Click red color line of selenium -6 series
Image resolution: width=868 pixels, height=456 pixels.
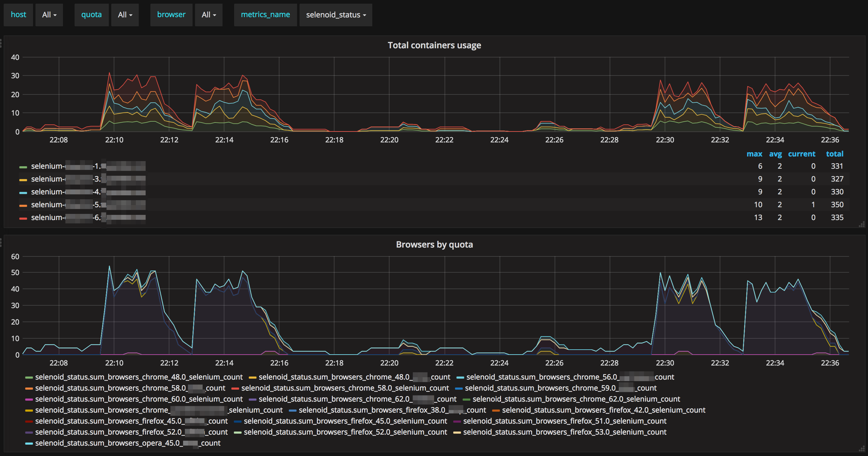pyautogui.click(x=23, y=219)
